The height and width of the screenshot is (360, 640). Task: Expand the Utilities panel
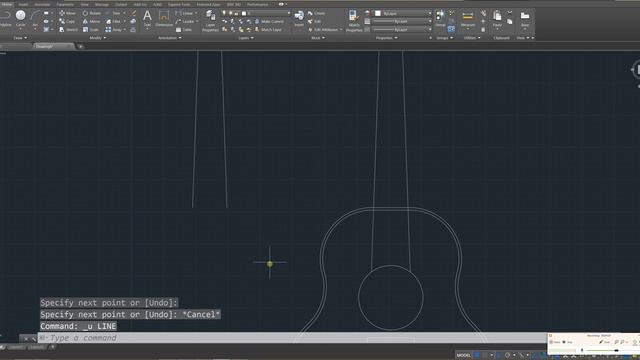point(472,38)
